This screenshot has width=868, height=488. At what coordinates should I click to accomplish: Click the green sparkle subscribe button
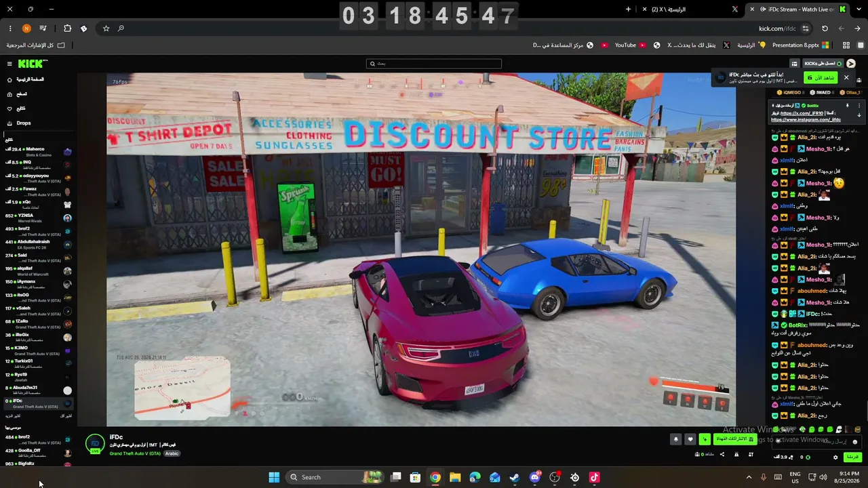coord(705,439)
